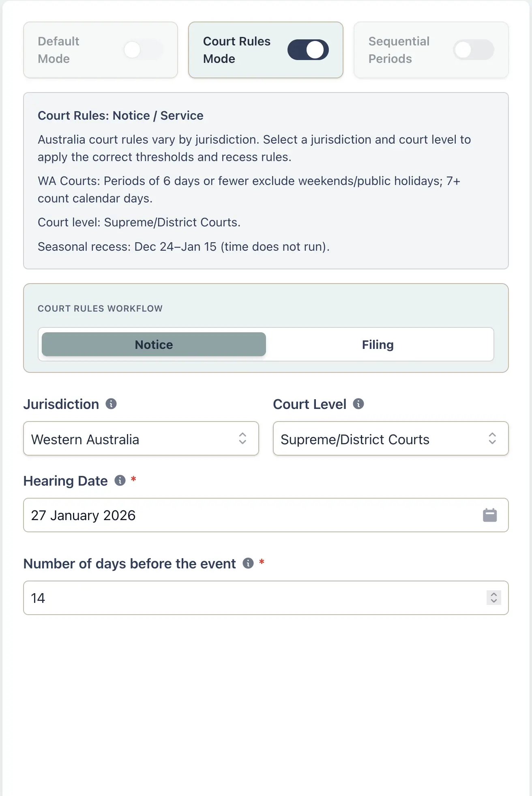
Task: Enable Sequential Periods
Action: 474,49
